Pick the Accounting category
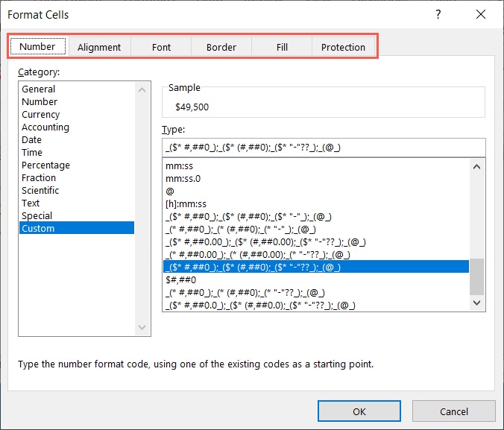504x430 pixels. click(77, 127)
